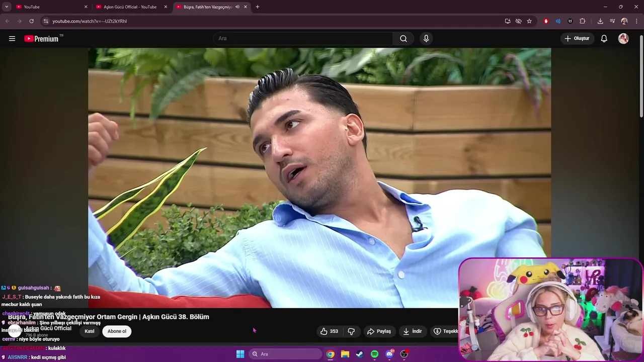Open YouTube notifications bell

click(604, 39)
